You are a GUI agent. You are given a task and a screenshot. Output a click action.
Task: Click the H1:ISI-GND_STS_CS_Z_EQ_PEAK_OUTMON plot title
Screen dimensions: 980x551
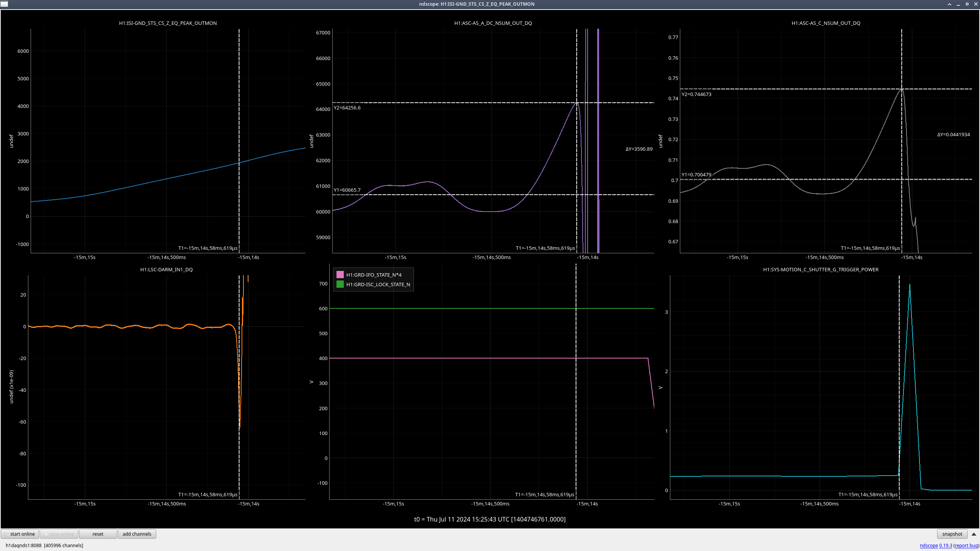pos(168,23)
